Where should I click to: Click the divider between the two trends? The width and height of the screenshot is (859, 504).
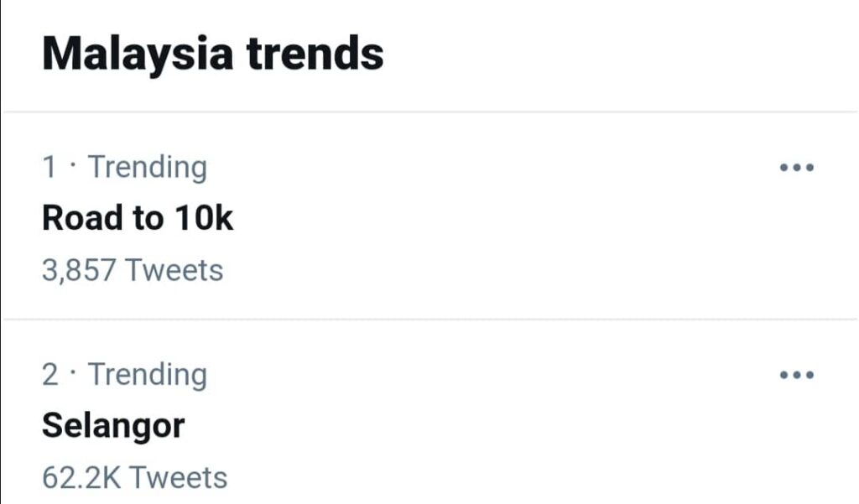tap(429, 319)
